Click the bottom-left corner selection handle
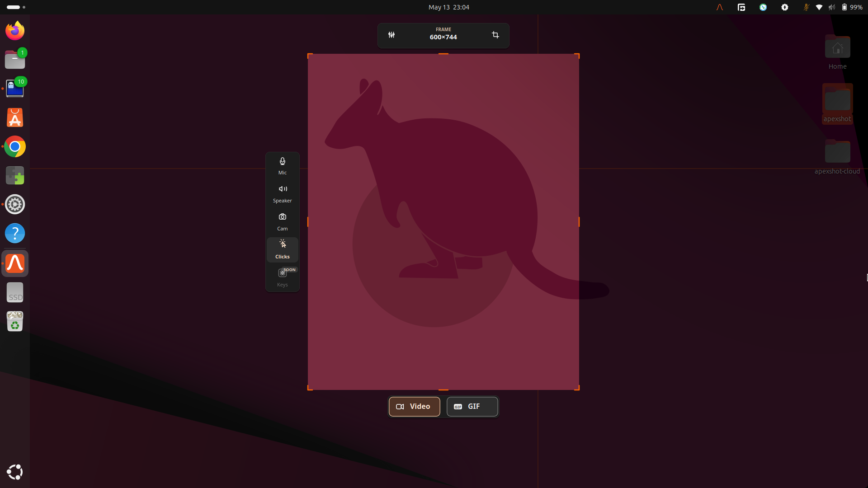This screenshot has width=868, height=488. (310, 388)
